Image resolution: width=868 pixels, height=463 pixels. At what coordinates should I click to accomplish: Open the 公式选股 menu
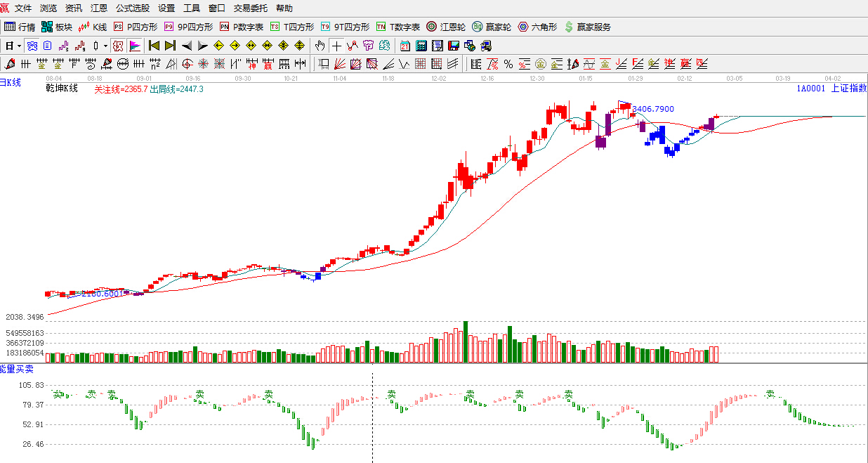(133, 8)
